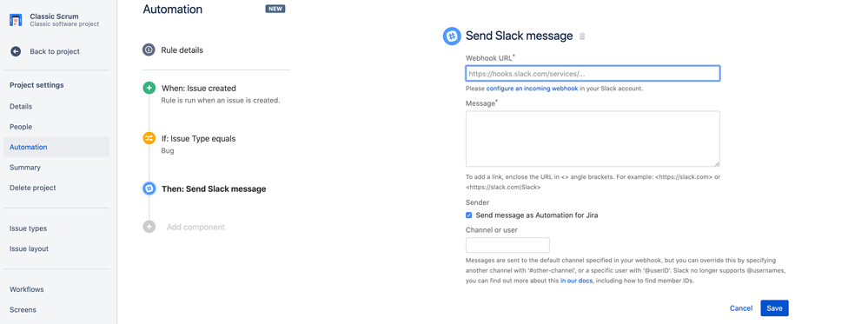Image resolution: width=868 pixels, height=324 pixels.
Task: Click the Project settings heading
Action: pyautogui.click(x=36, y=85)
